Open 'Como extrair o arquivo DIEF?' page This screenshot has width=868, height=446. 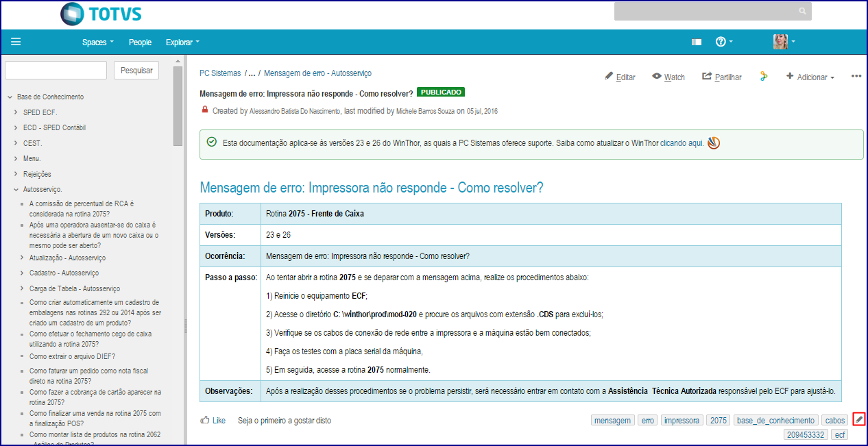[x=72, y=356]
